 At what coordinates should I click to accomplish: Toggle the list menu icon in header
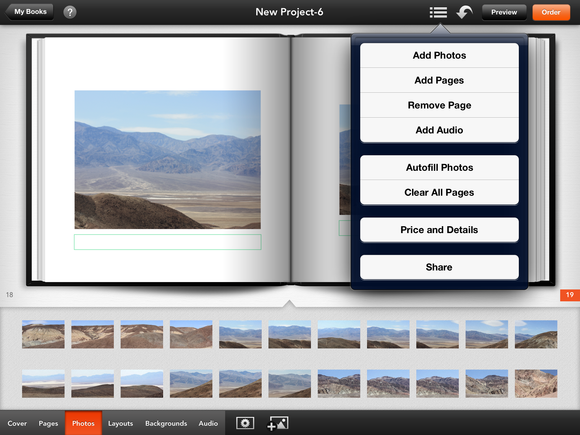click(438, 12)
